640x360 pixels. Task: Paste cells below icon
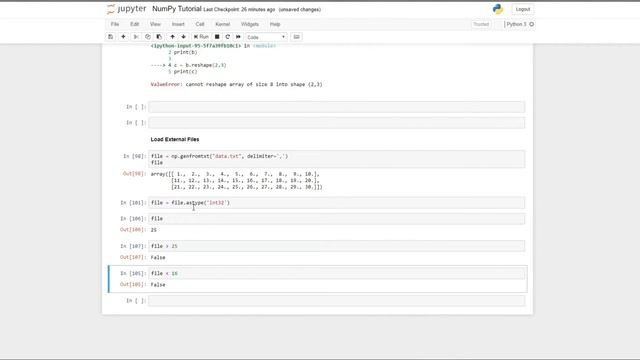(159, 37)
